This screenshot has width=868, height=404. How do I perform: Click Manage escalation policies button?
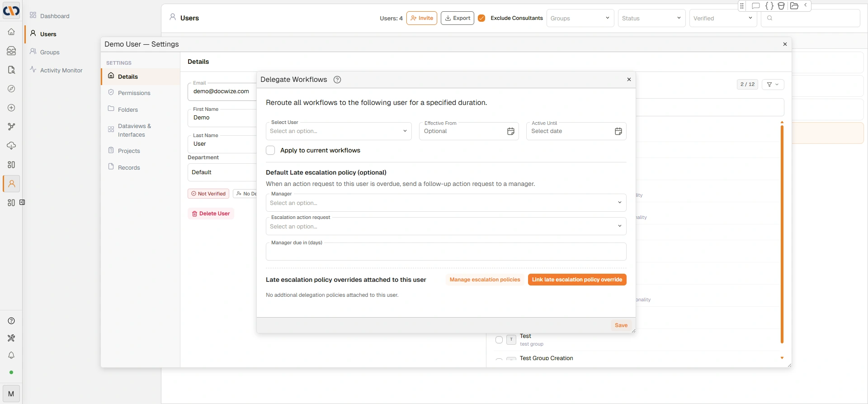(x=485, y=280)
